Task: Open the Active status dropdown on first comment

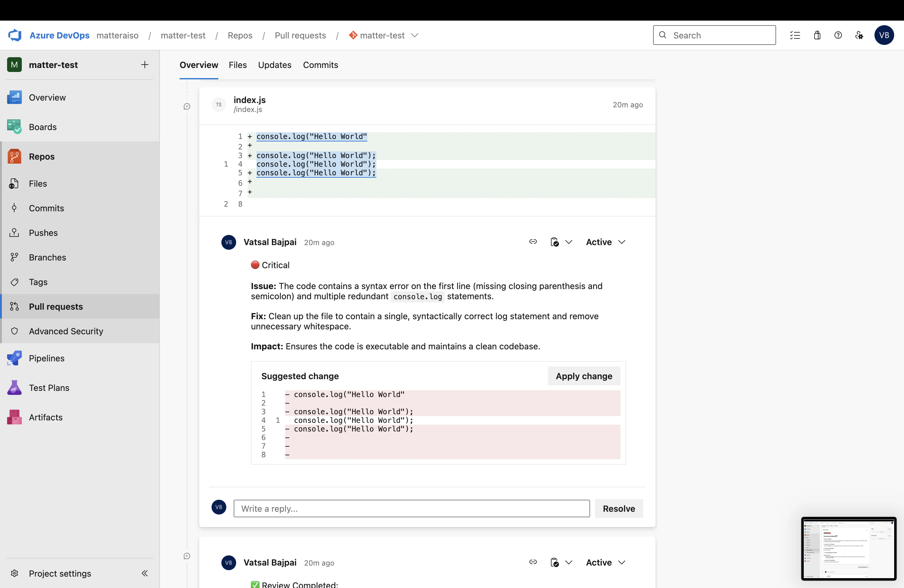Action: (x=605, y=242)
